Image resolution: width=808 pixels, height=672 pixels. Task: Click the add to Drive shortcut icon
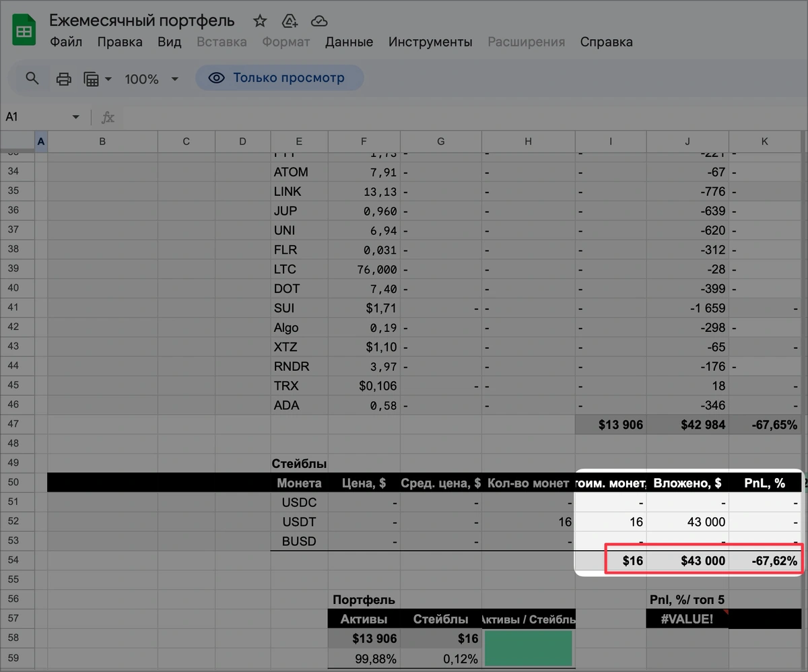[x=290, y=21]
